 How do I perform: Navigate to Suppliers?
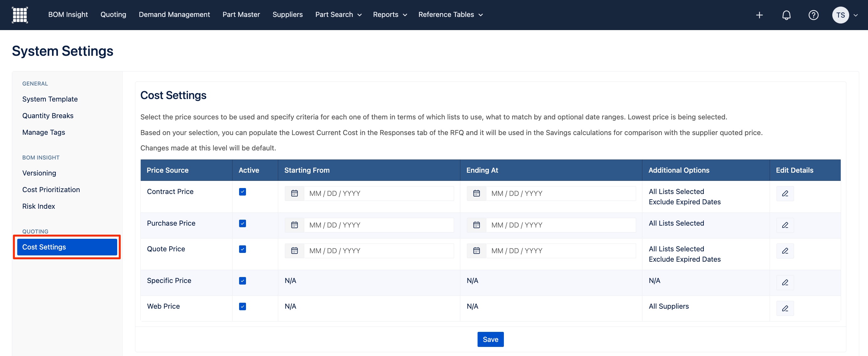pos(287,14)
